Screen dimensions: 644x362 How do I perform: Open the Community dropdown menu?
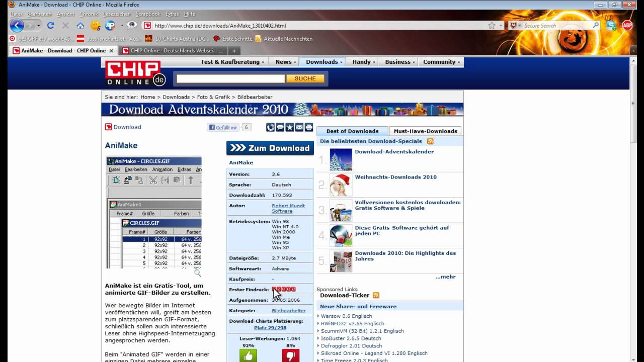coord(442,62)
